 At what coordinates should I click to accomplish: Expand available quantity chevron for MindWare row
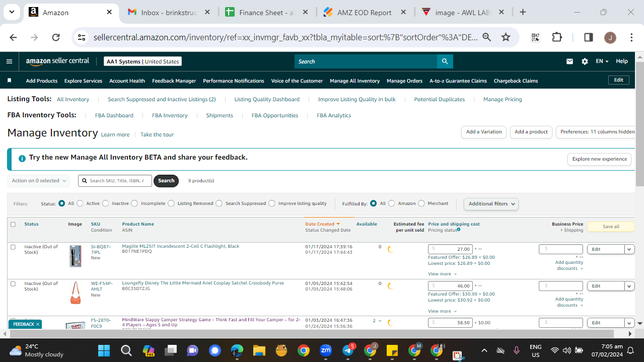tap(380, 321)
